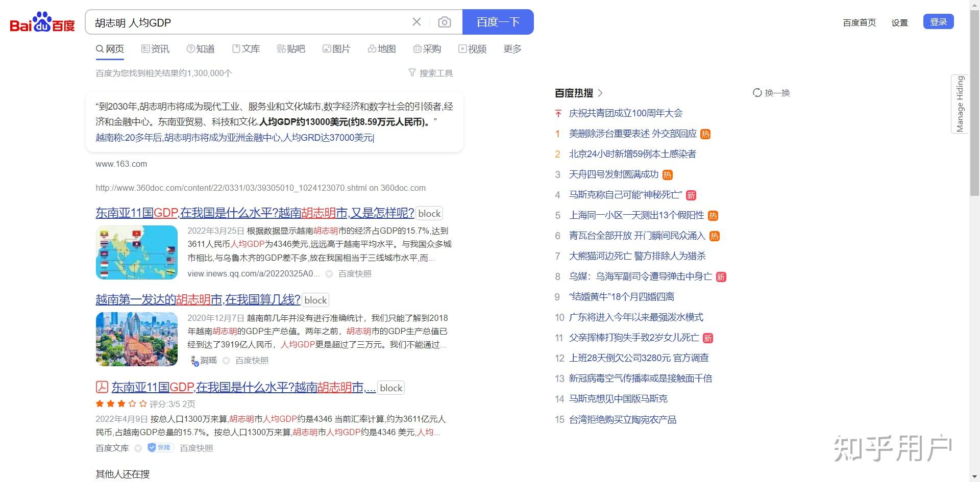
Task: Open Southeast Asia map thumbnail
Action: [136, 252]
